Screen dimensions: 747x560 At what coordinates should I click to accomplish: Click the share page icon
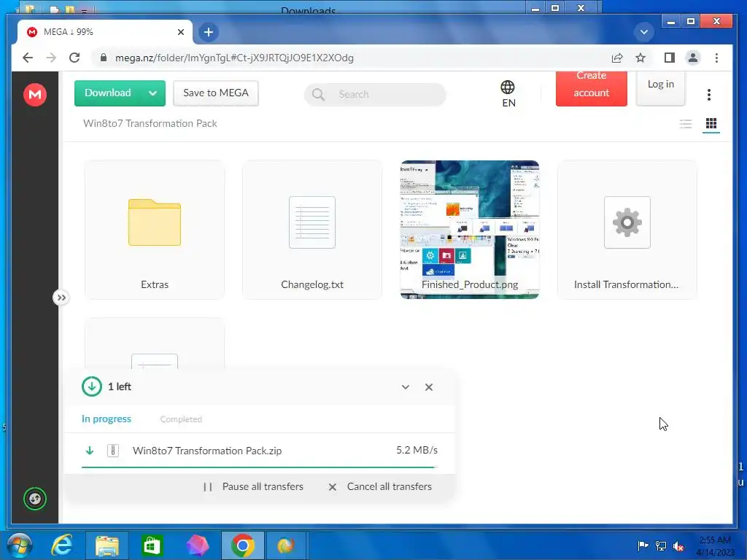click(x=617, y=58)
